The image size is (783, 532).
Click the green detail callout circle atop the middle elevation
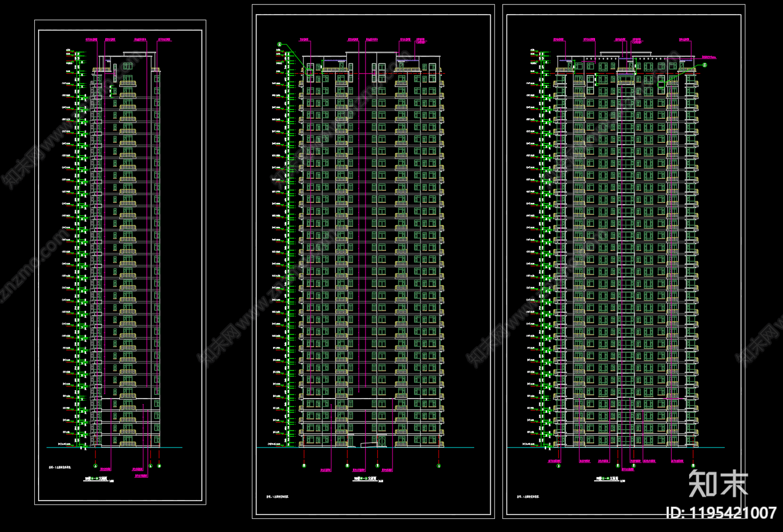(279, 44)
